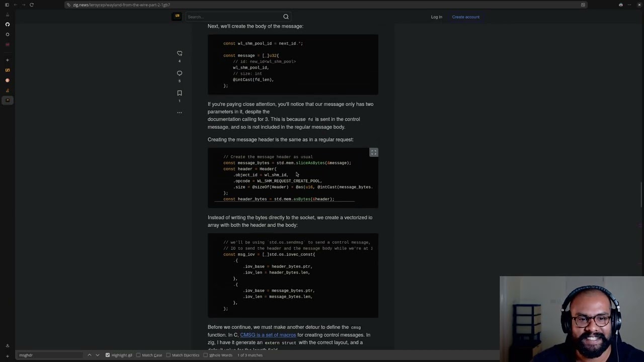644x362 pixels.
Task: Open the 'CMSG is a set of macros' link
Action: point(268,335)
